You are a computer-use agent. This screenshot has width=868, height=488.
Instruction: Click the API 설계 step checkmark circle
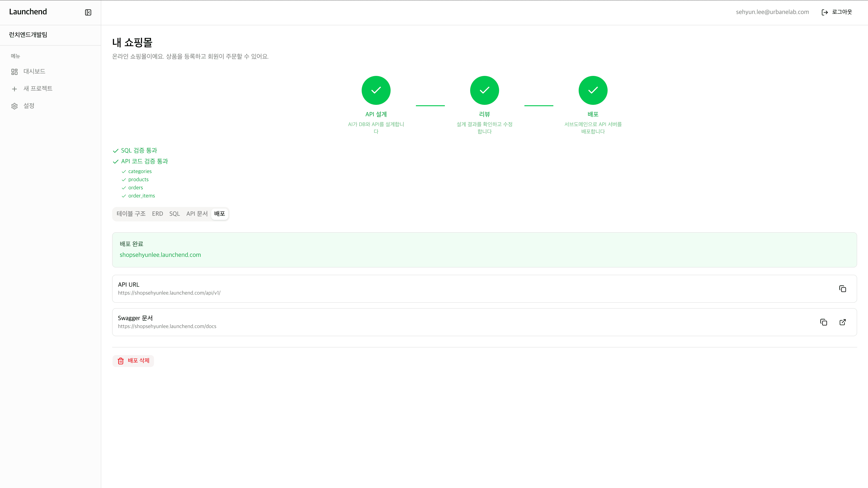pyautogui.click(x=376, y=90)
